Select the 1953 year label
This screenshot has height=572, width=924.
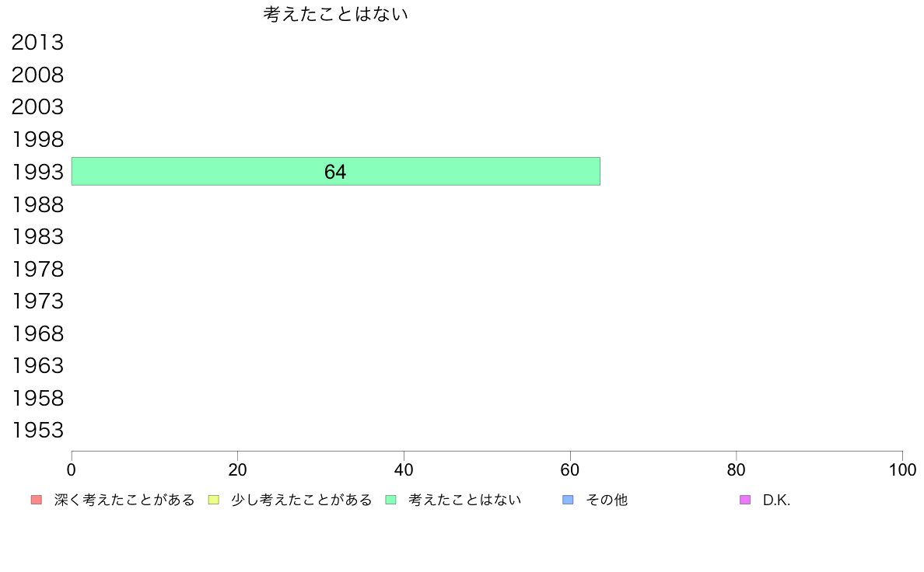point(37,430)
